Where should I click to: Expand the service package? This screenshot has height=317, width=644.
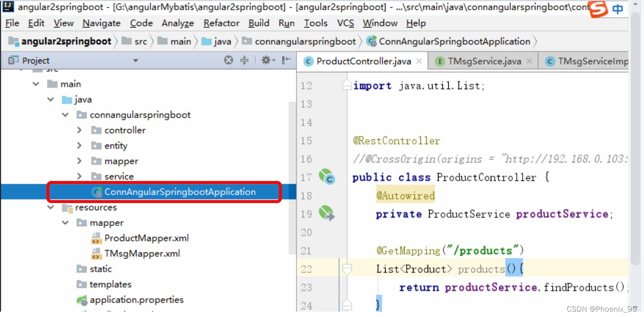pos(79,177)
